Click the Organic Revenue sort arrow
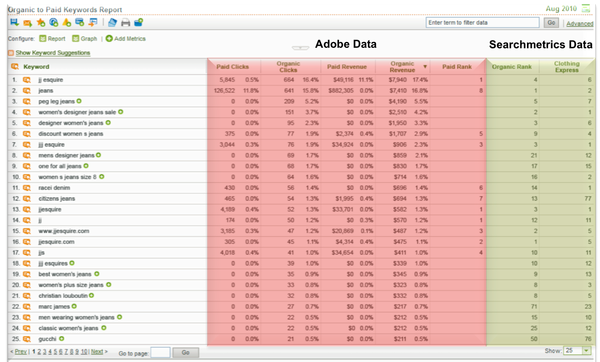Viewport: 600px width, 362px height. pyautogui.click(x=425, y=67)
